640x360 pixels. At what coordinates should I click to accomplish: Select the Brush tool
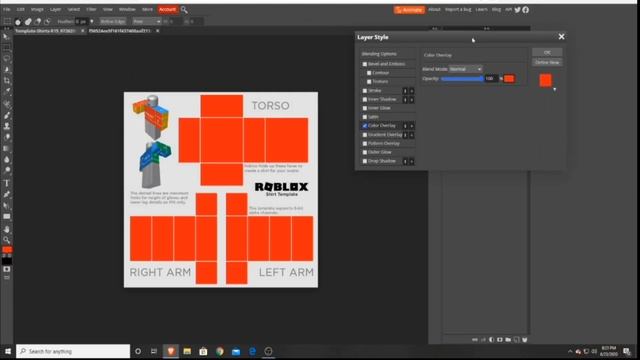coord(7,116)
